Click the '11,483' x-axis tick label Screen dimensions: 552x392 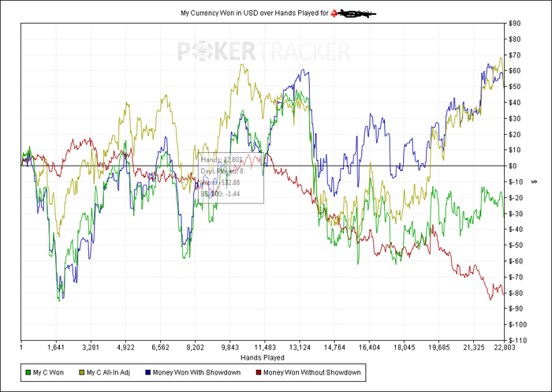[x=265, y=348]
